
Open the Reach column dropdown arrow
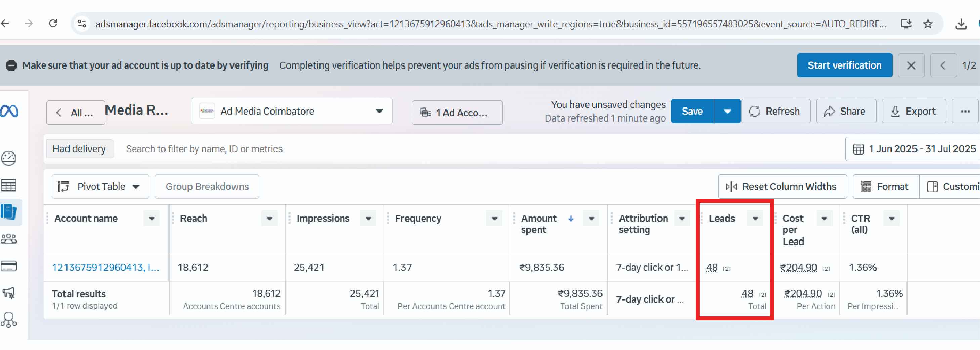click(269, 218)
